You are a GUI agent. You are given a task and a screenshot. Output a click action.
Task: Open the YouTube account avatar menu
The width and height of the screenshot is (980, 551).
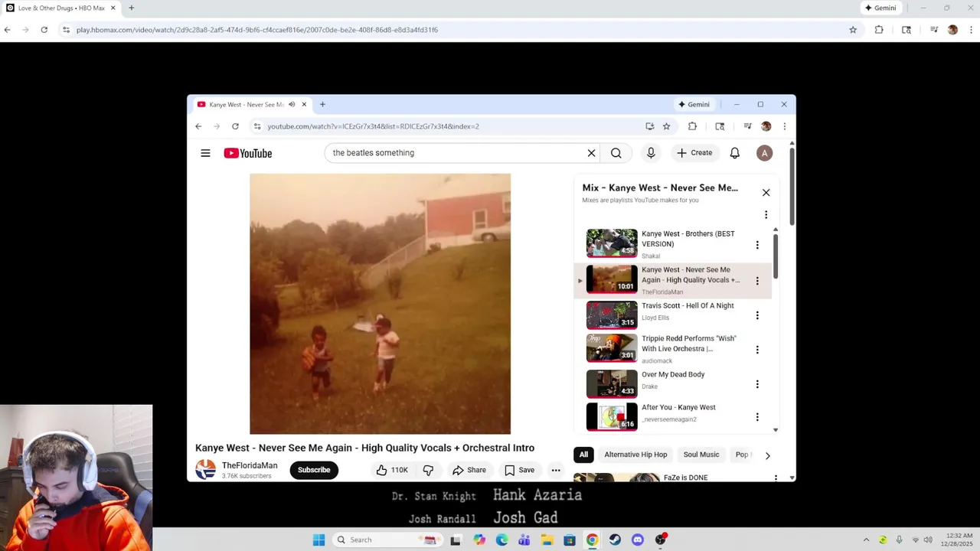(764, 153)
